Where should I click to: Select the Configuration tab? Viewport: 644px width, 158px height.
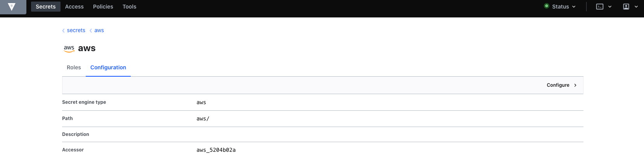click(108, 67)
